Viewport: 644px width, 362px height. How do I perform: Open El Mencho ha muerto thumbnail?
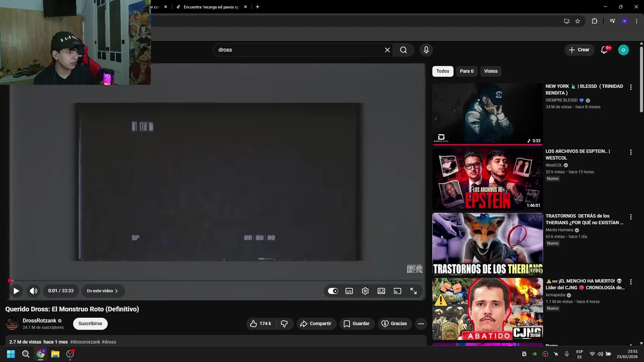click(x=488, y=309)
